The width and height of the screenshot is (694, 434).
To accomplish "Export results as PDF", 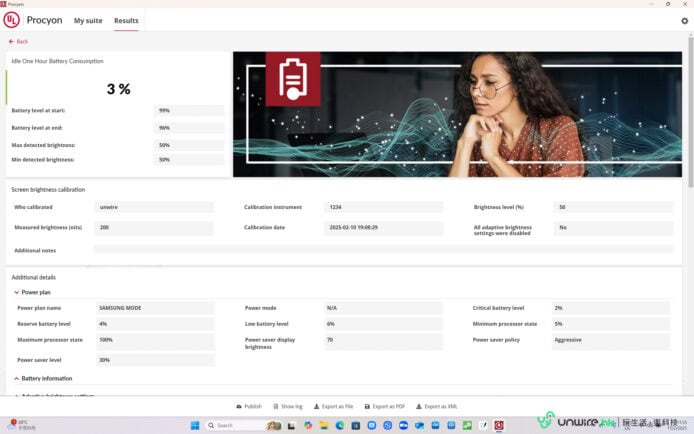I will tap(385, 406).
